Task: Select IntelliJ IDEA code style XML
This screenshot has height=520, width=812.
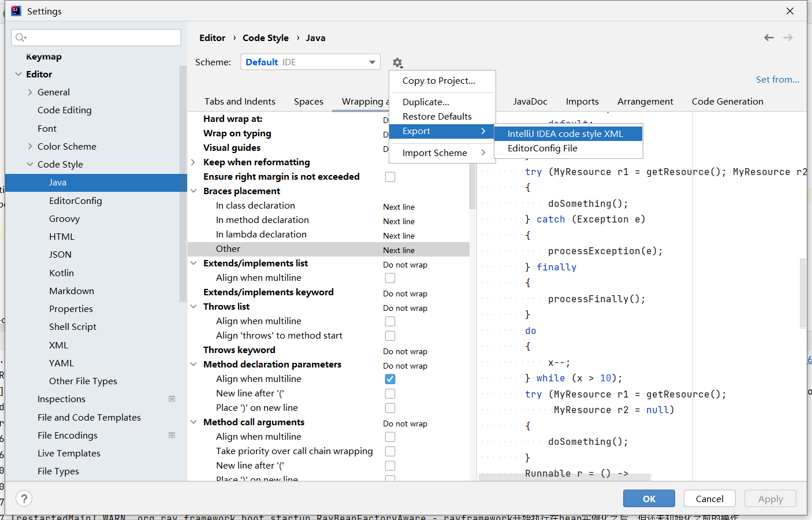Action: pos(568,133)
